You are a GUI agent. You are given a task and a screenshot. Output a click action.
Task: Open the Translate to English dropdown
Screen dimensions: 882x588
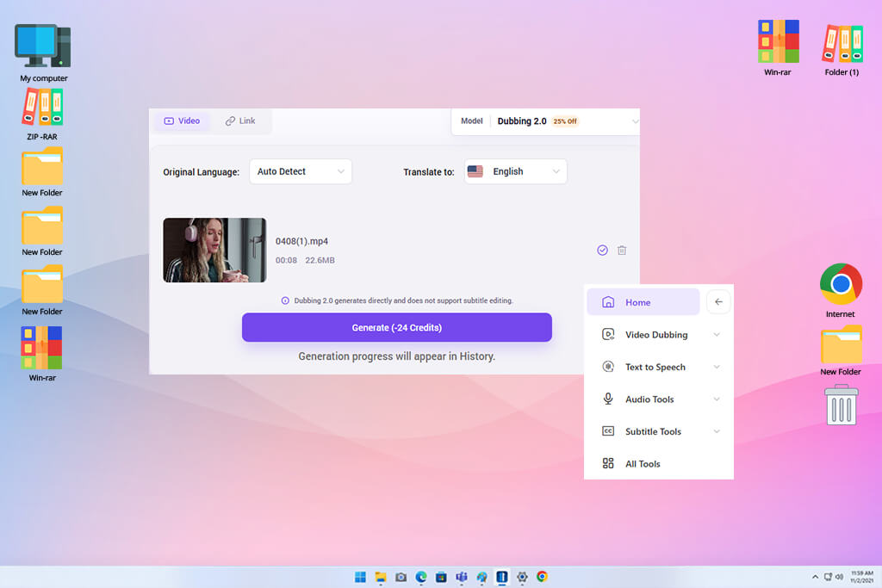pyautogui.click(x=516, y=171)
